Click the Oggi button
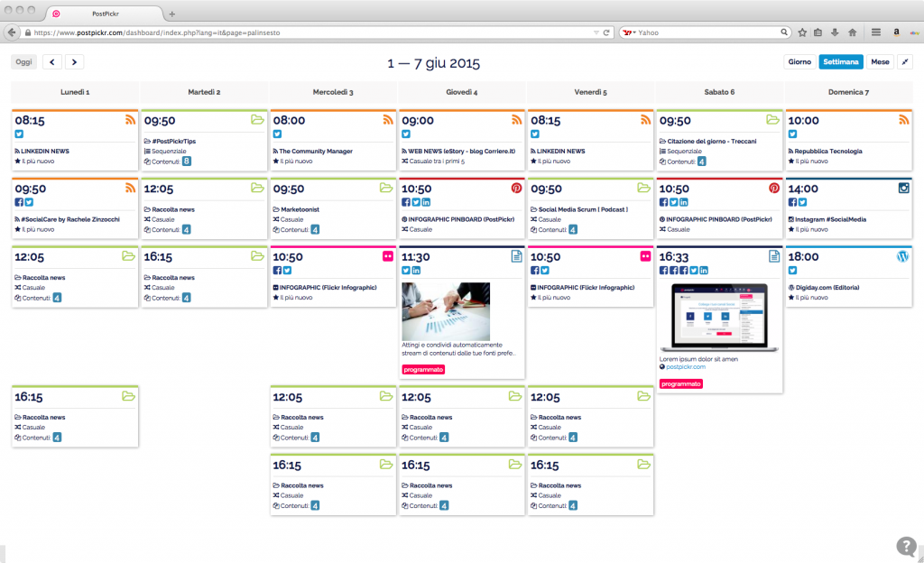The image size is (924, 563). coord(24,62)
